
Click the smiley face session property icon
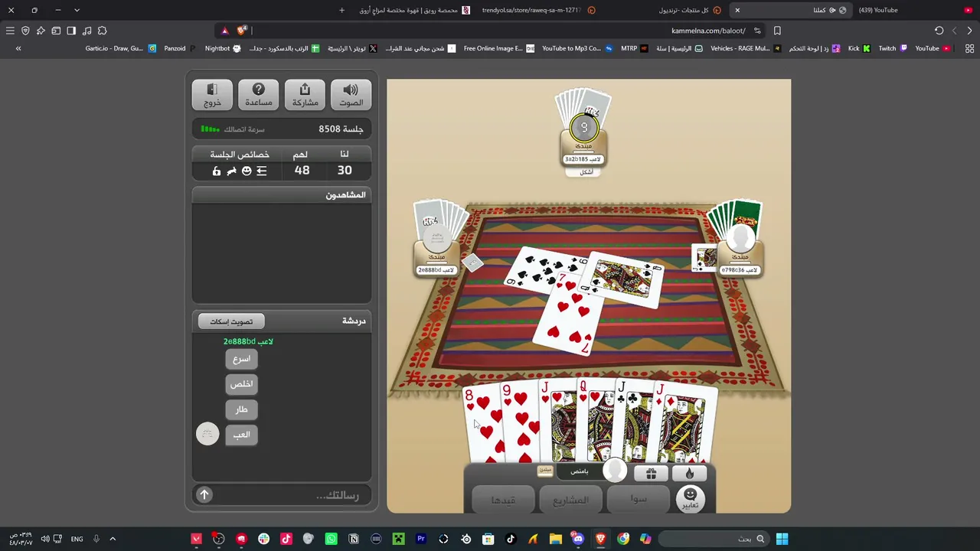click(247, 171)
